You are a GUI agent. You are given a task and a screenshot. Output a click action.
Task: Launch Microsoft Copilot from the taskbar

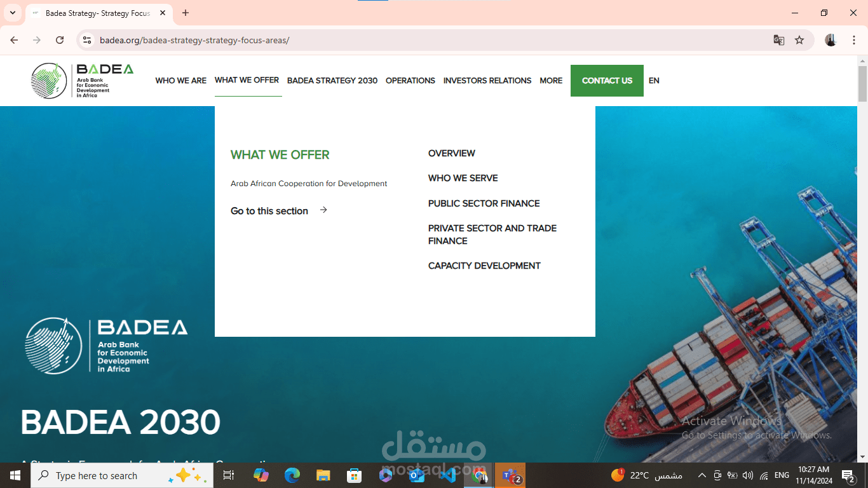point(261,475)
